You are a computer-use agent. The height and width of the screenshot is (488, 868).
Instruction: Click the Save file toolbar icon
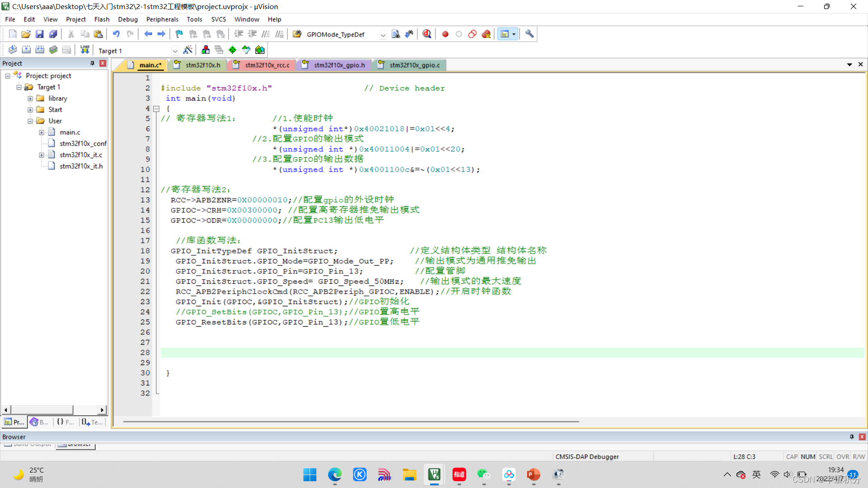(39, 34)
